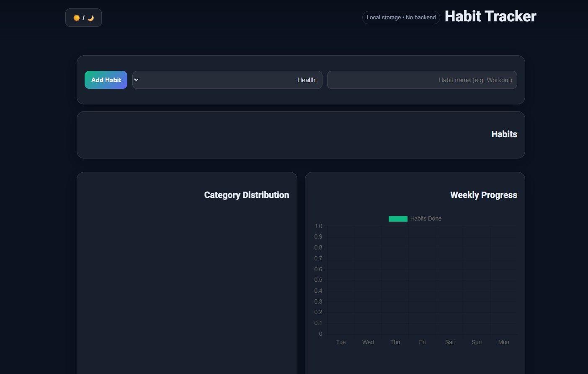Click the Habit Tracker title text
The width and height of the screenshot is (588, 374).
(x=490, y=16)
